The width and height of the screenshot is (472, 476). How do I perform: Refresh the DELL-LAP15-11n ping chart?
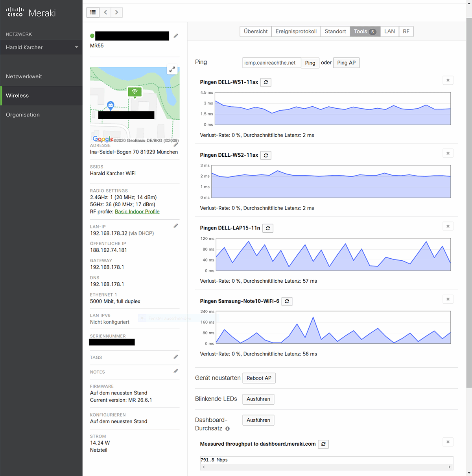pos(268,228)
